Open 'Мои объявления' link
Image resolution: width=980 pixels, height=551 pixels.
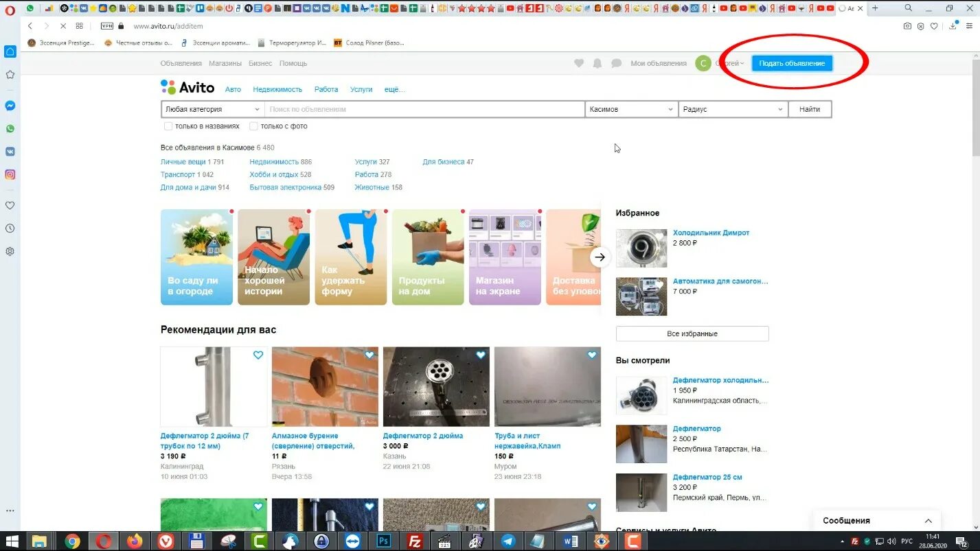(x=659, y=63)
